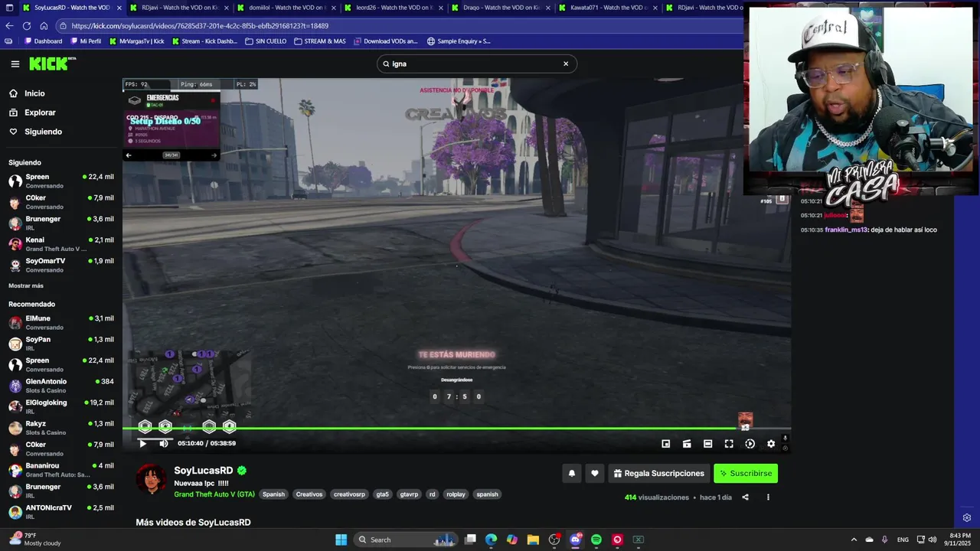Play the VOD video

pos(142,443)
